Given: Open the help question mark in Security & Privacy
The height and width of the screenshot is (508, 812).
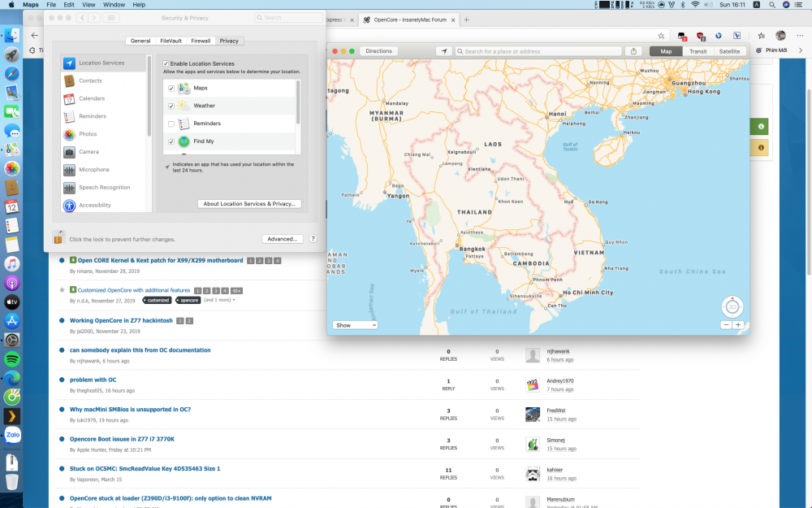Looking at the screenshot, I should [313, 239].
